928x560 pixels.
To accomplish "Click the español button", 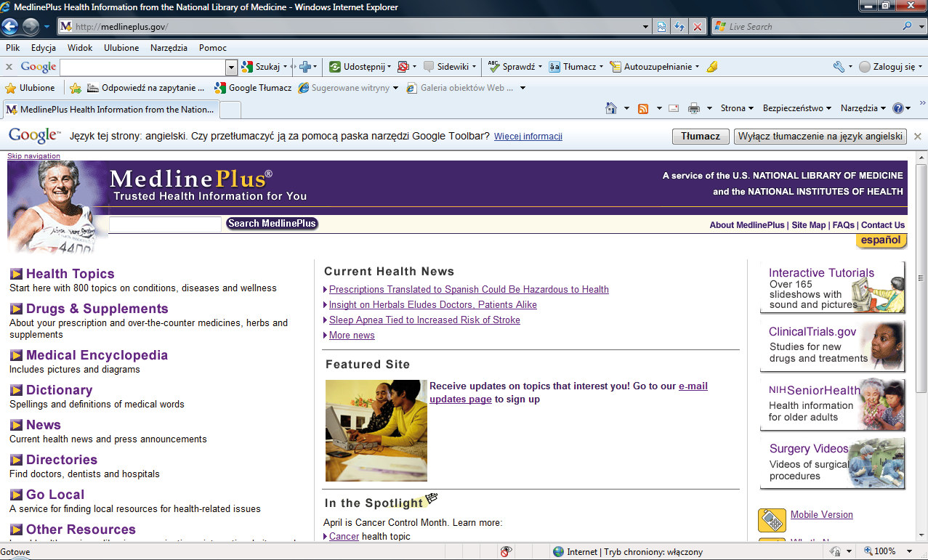I will click(881, 240).
